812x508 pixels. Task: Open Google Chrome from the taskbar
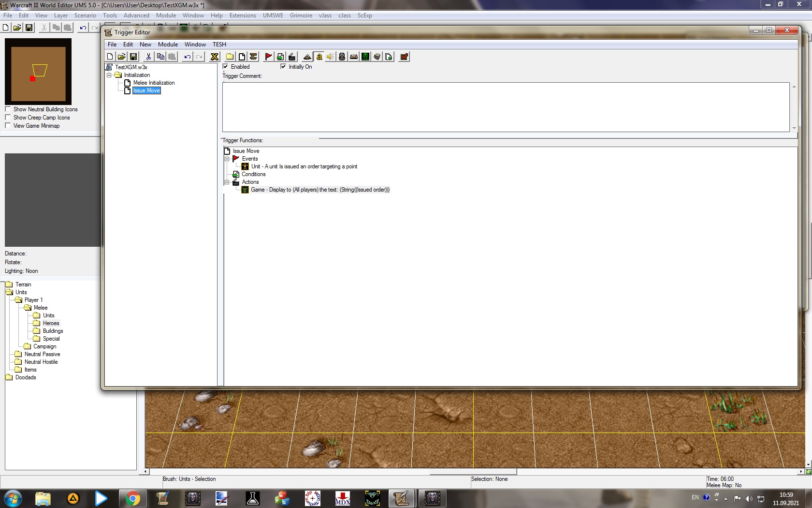[x=132, y=498]
